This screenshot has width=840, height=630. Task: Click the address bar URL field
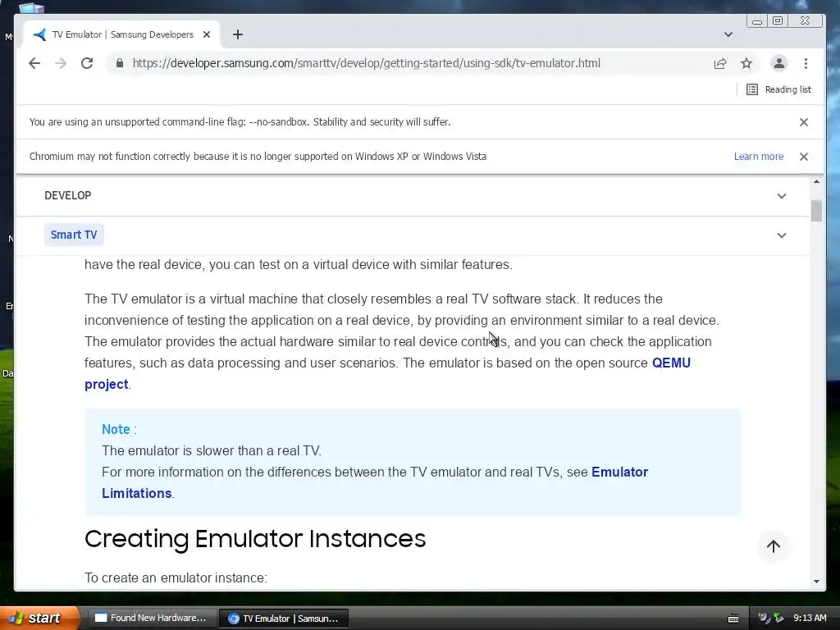[x=366, y=63]
